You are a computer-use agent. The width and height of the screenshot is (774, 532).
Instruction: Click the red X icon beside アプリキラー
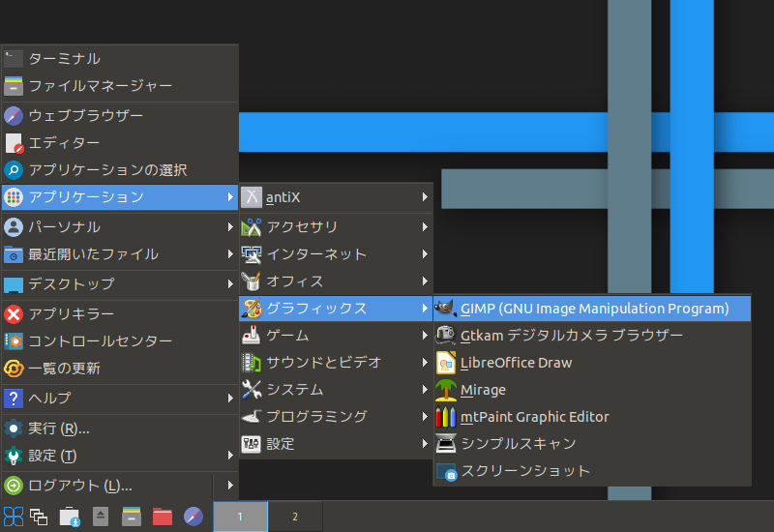coord(14,313)
